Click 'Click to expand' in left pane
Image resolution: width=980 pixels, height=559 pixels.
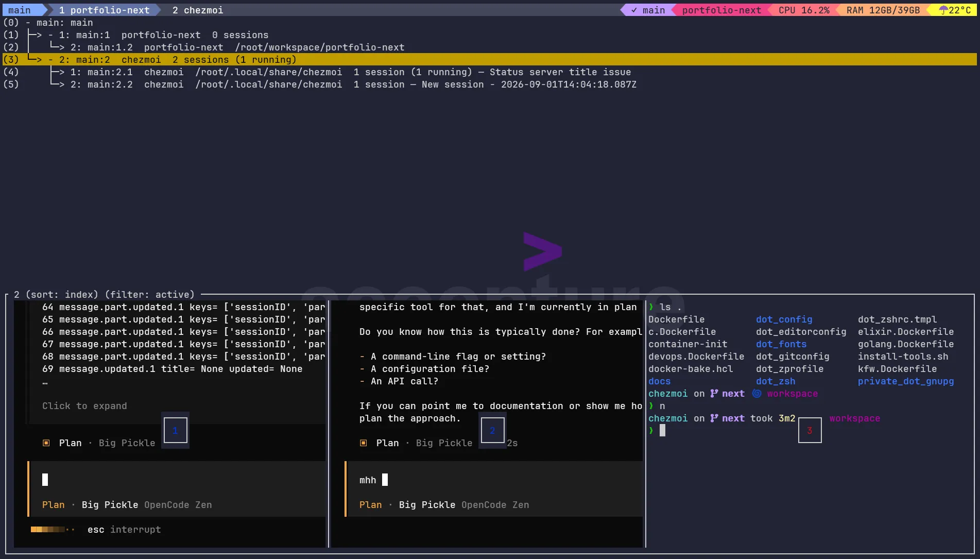[84, 406]
